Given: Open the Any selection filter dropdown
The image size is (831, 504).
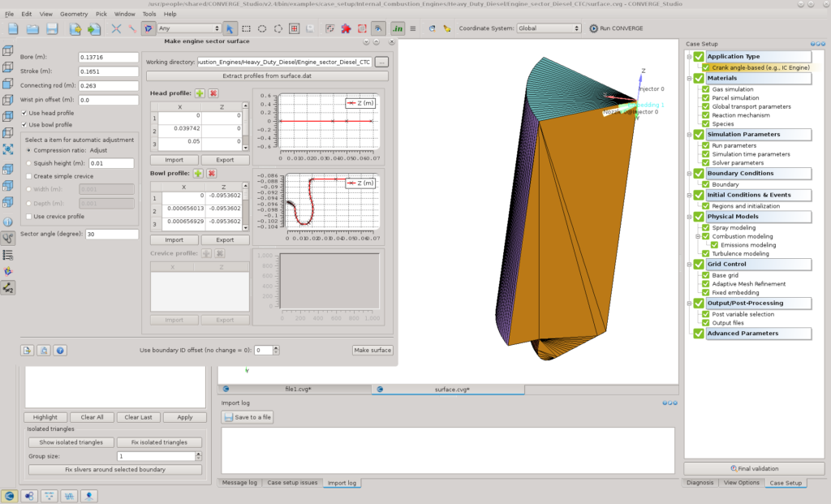Looking at the screenshot, I should [x=188, y=28].
